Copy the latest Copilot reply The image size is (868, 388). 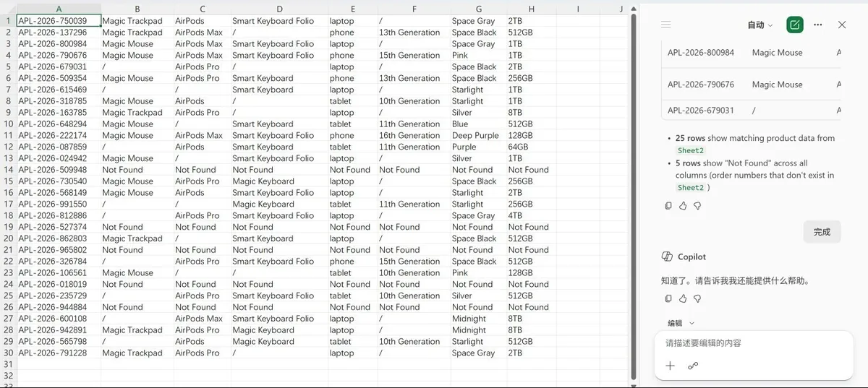point(668,298)
